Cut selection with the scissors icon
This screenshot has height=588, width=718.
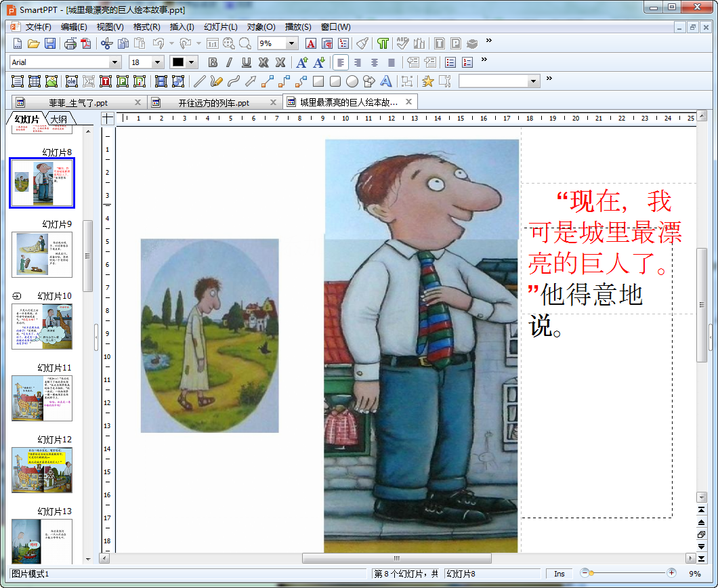107,43
